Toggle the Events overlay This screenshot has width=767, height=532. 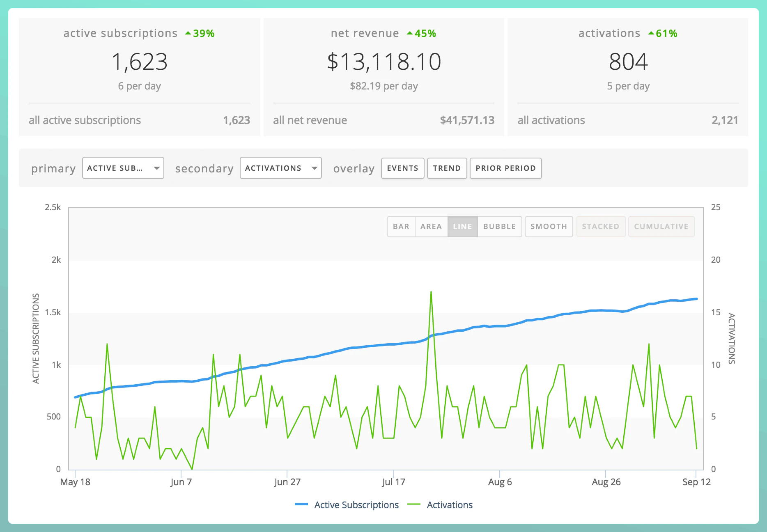point(402,168)
